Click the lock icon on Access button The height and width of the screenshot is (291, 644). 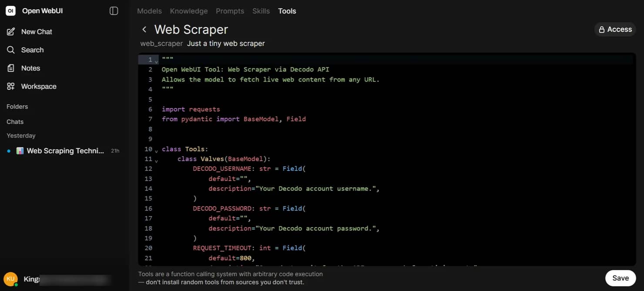[x=602, y=30]
